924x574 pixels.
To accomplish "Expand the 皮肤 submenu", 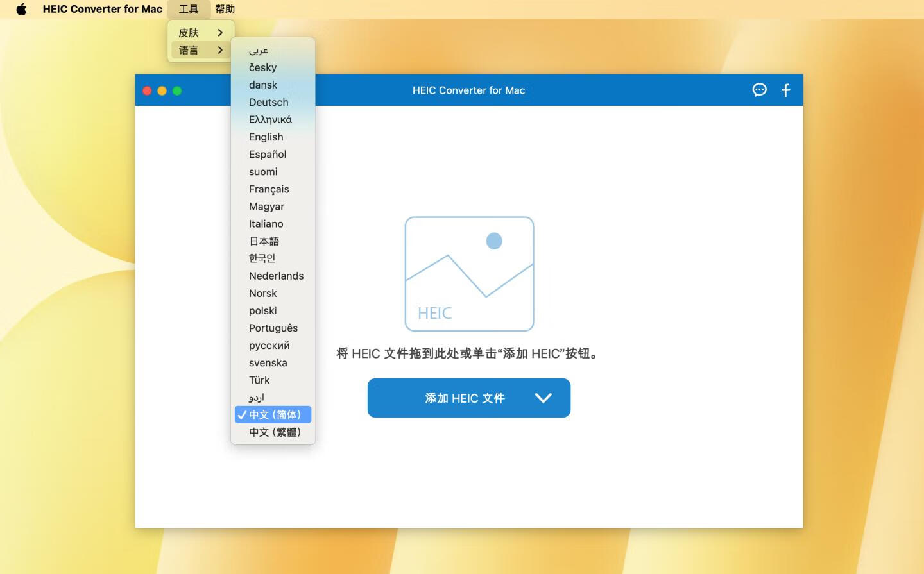I will [201, 33].
